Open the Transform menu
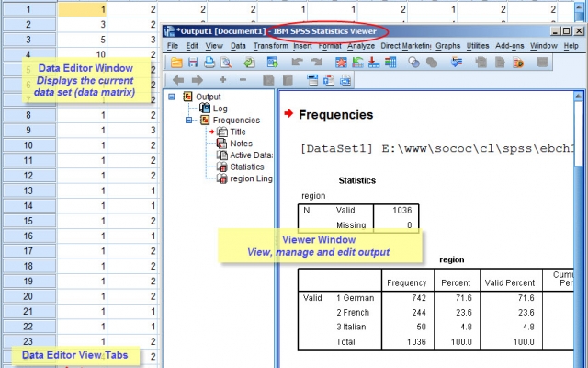 (270, 46)
